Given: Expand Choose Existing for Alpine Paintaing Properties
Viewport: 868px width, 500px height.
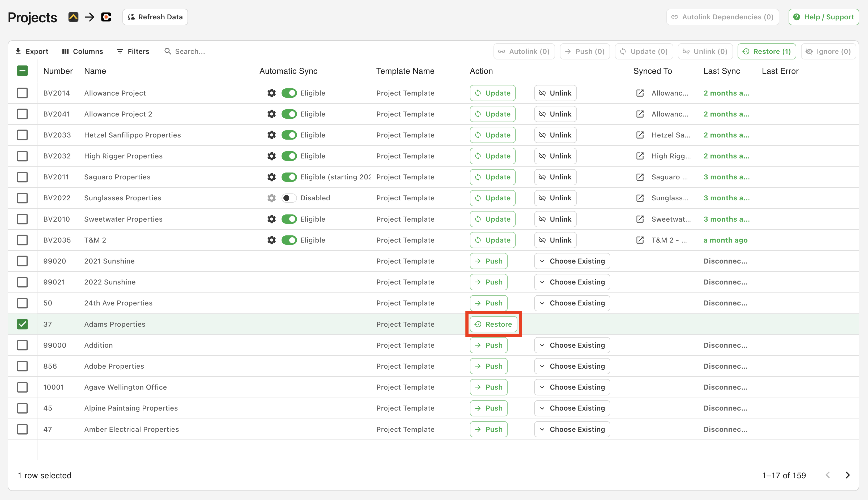Looking at the screenshot, I should (x=572, y=408).
